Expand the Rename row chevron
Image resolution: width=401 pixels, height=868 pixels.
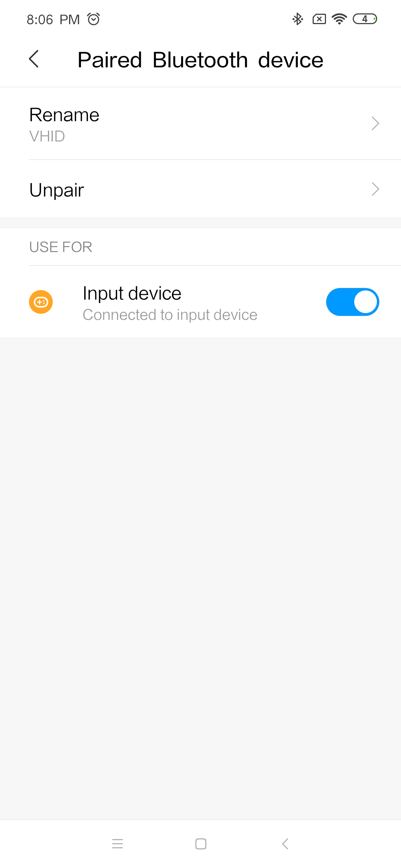[x=375, y=124]
